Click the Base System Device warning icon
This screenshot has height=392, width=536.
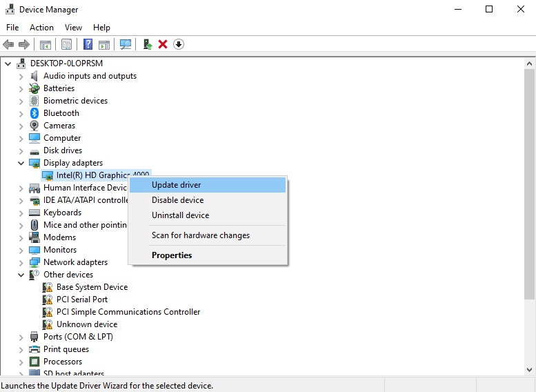(48, 287)
